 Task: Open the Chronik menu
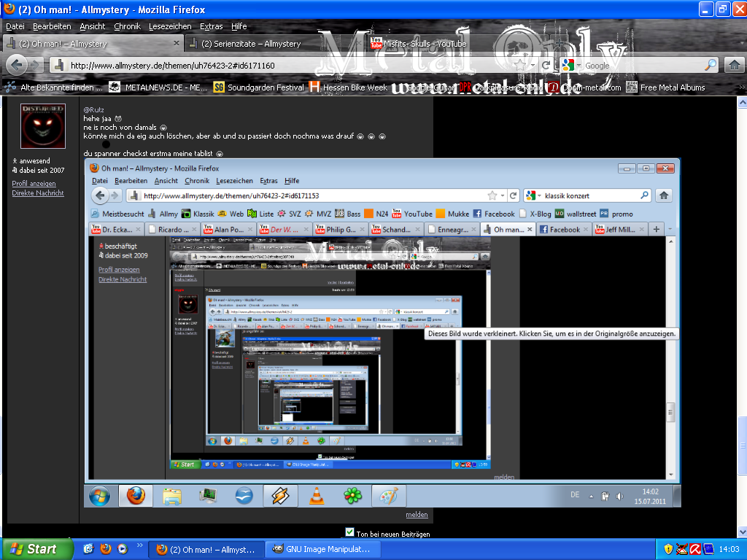click(x=127, y=26)
